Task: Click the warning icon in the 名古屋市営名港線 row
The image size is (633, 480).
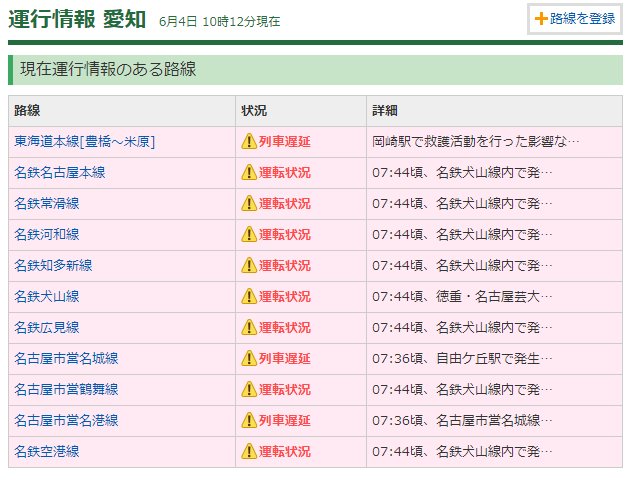Action: [x=249, y=420]
